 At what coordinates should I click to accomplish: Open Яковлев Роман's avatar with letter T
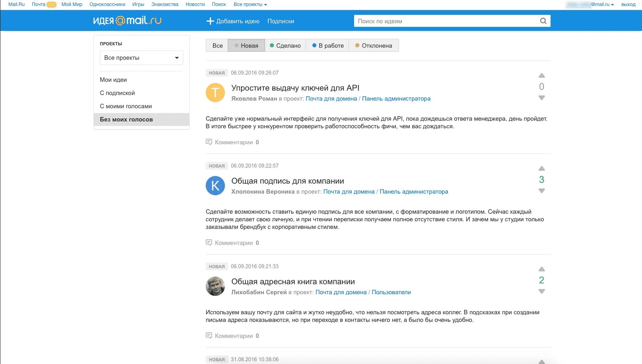[x=215, y=93]
